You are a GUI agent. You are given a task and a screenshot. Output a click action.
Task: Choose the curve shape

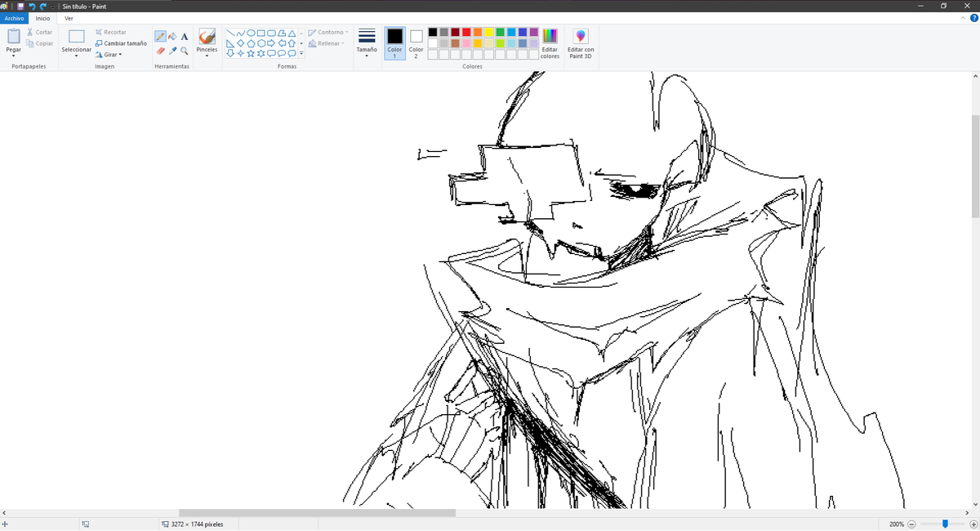241,33
